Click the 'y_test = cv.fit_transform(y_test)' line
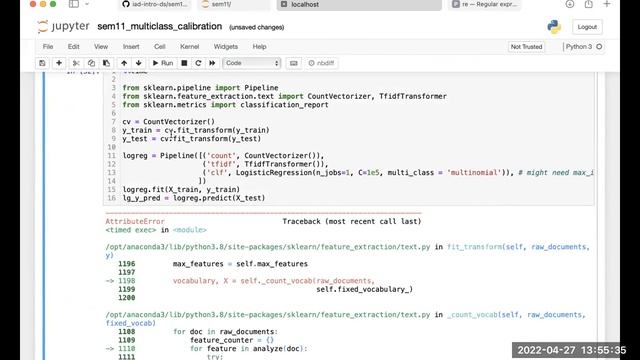Screen dimensions: 640x360 pos(191,139)
